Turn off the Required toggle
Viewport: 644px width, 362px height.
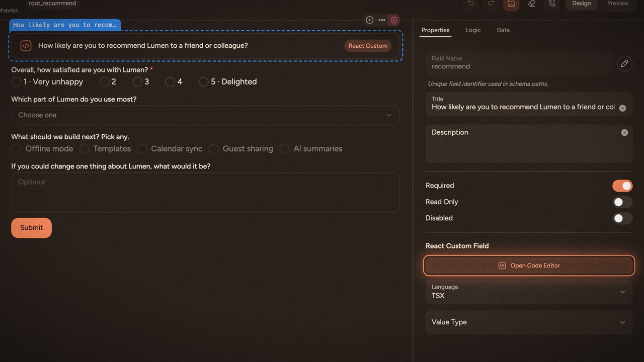pyautogui.click(x=622, y=186)
